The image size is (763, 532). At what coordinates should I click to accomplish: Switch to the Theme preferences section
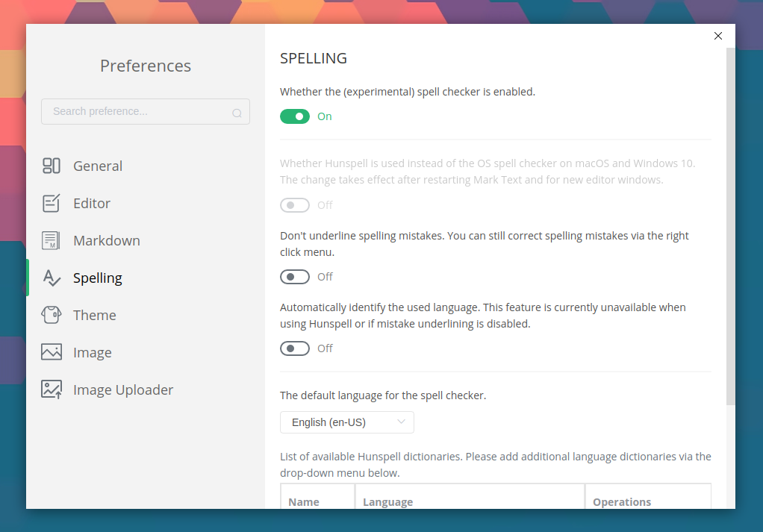pos(94,315)
